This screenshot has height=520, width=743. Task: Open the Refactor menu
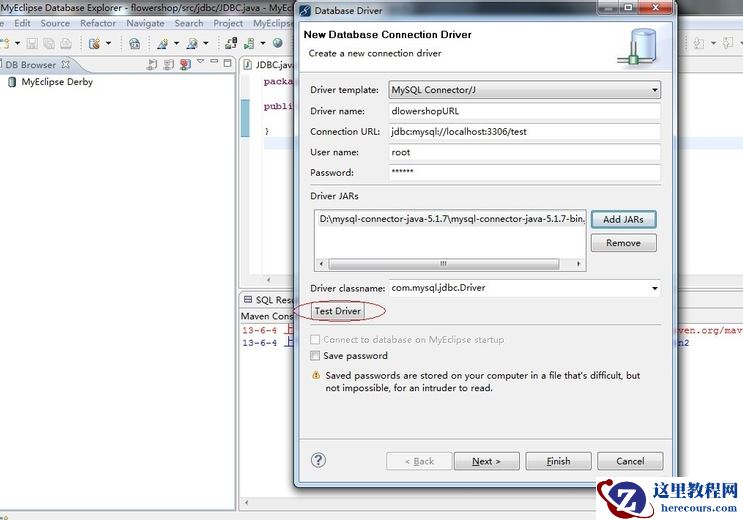98,23
